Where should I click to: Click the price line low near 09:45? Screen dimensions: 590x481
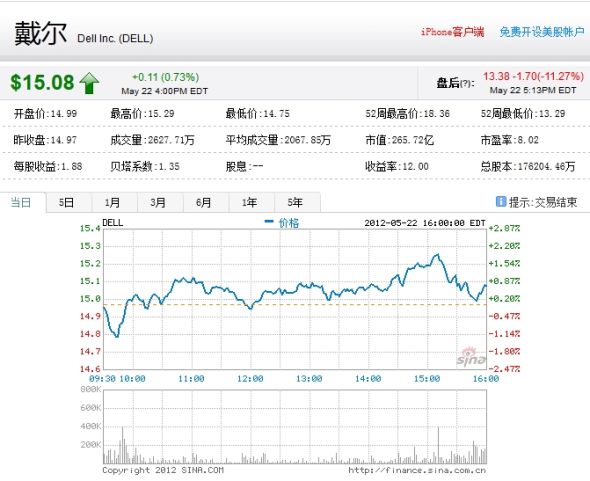117,335
